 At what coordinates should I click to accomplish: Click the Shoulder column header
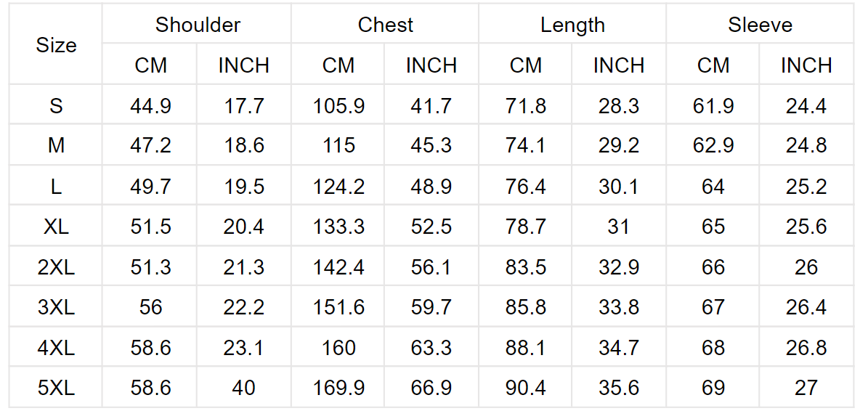[198, 25]
